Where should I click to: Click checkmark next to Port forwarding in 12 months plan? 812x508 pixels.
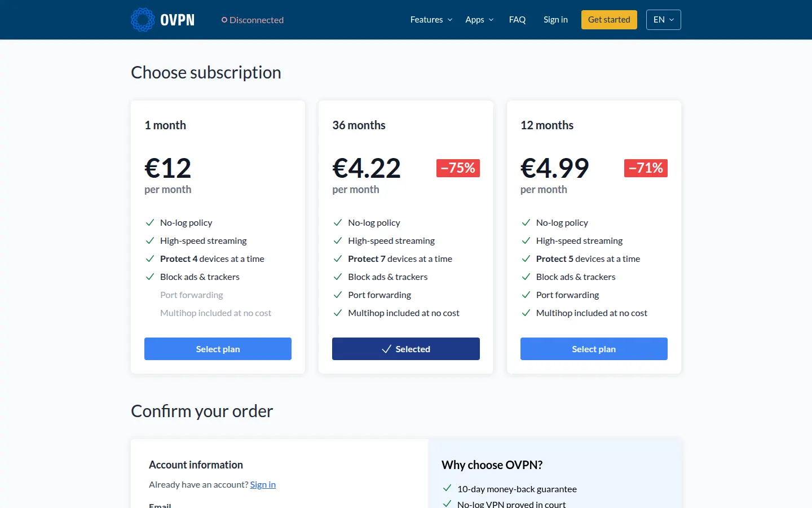coord(526,295)
